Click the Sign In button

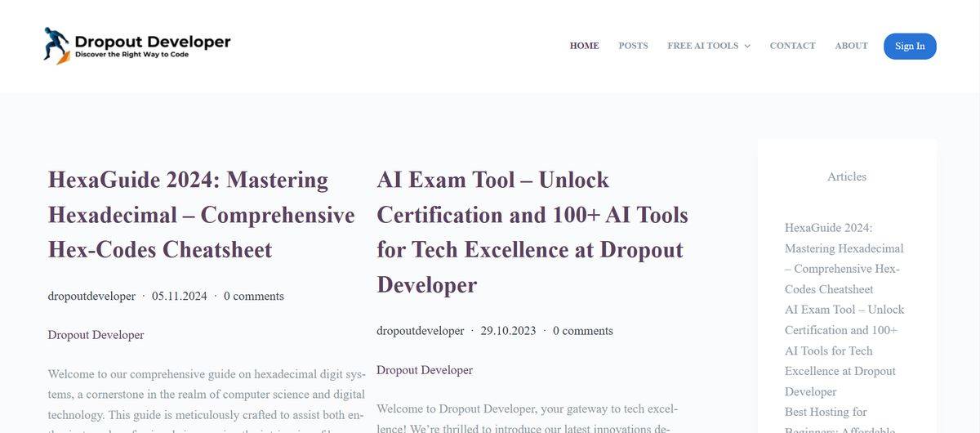click(910, 46)
